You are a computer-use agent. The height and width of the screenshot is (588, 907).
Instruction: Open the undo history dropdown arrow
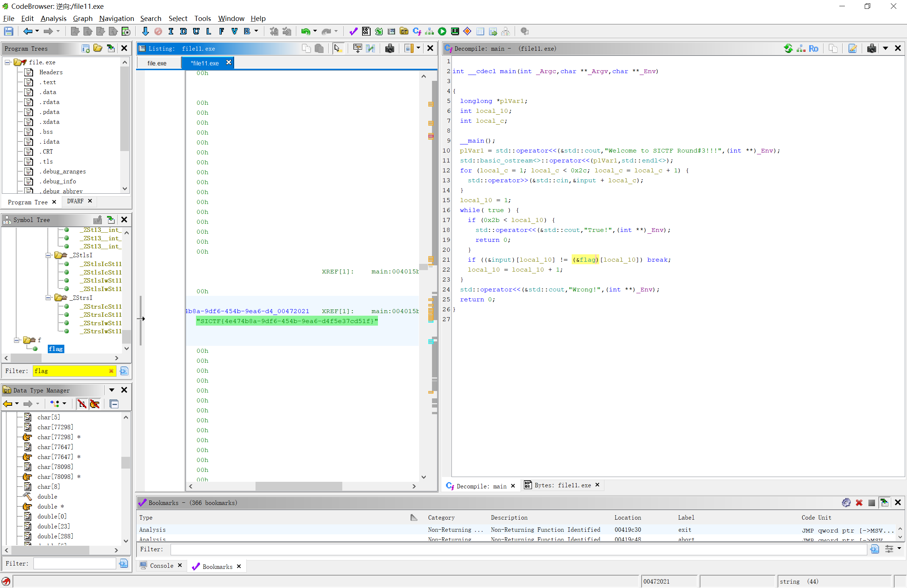click(315, 32)
